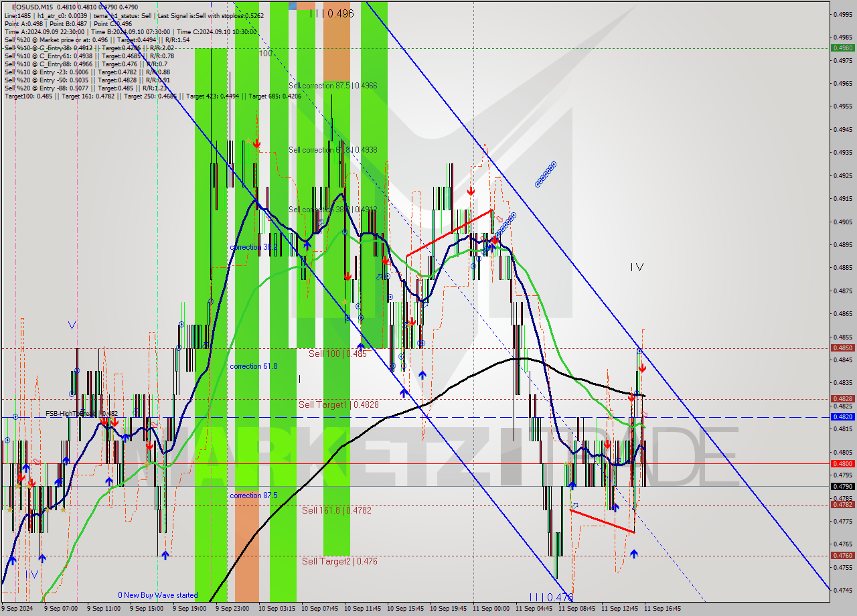Click the '9 Sep 2024' time axis label
Image resolution: width=857 pixels, height=616 pixels.
click(x=17, y=609)
